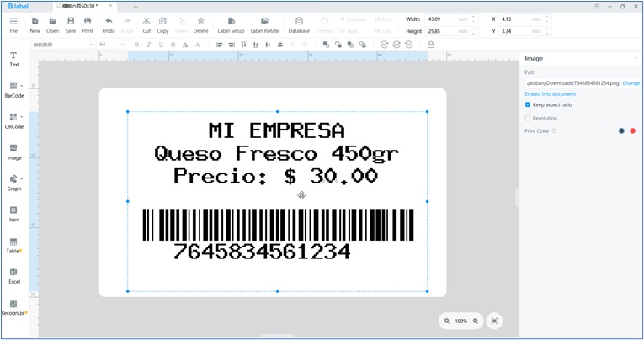Screen dimensions: 644x340
Task: Save the current label
Action: coord(71,25)
